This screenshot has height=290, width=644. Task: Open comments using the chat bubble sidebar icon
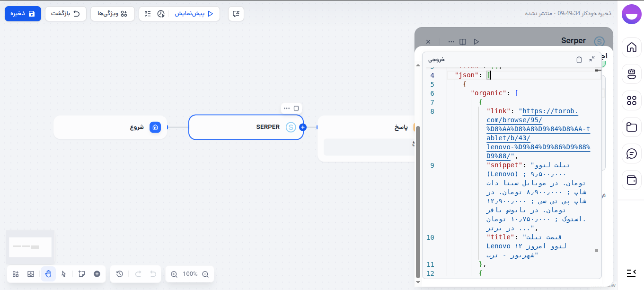click(632, 153)
